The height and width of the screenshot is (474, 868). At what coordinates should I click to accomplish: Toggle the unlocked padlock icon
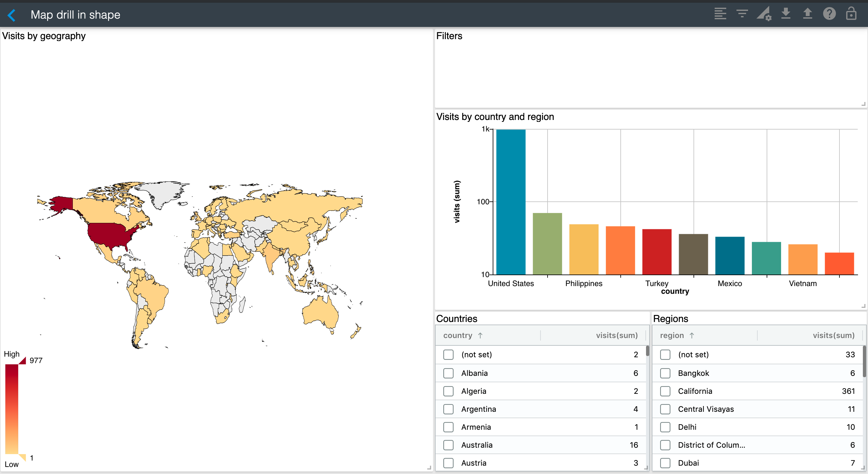[851, 14]
